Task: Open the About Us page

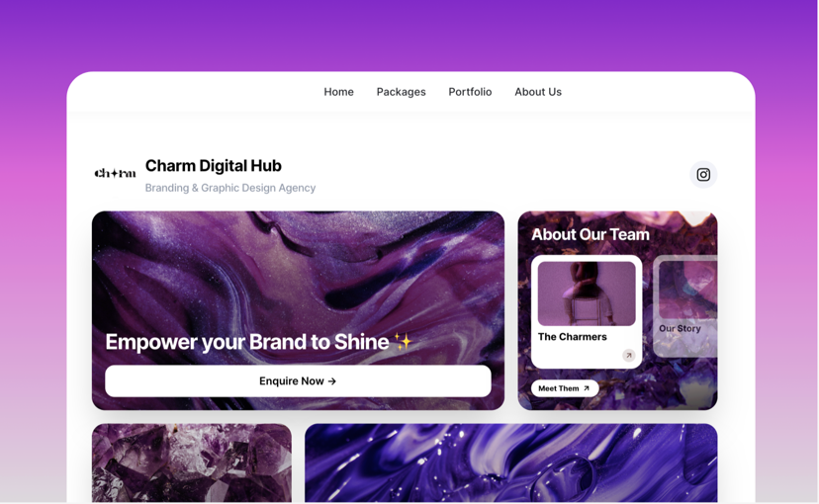Action: (538, 92)
